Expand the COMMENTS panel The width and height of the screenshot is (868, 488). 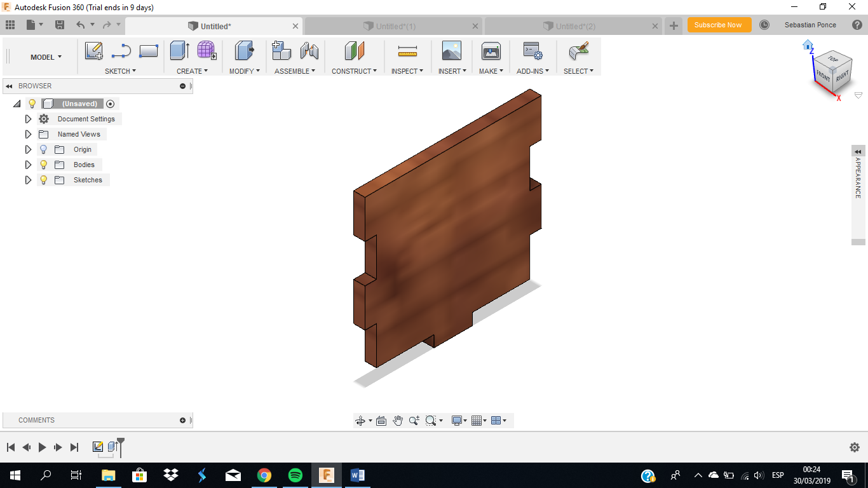(x=182, y=420)
